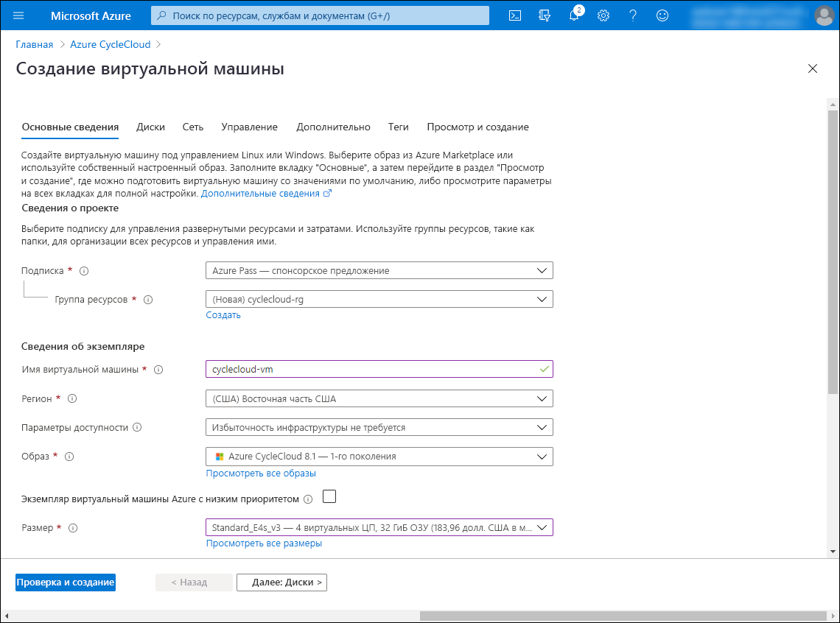Switch to Просмотр и создание tab
The image size is (840, 623).
pos(478,127)
